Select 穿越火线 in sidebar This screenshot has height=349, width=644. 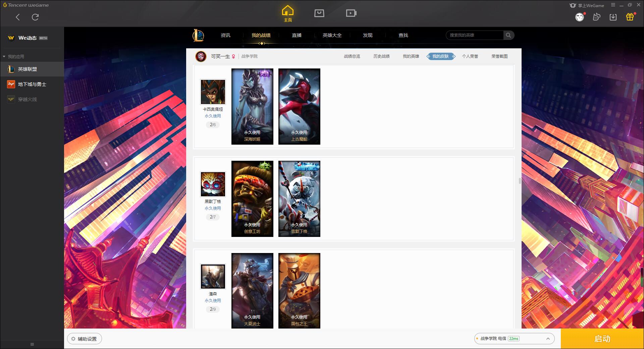(x=32, y=99)
